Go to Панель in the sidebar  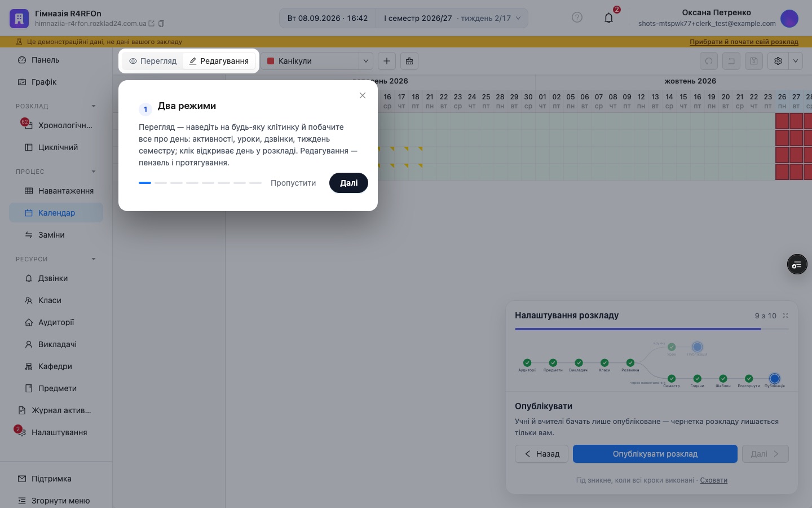(56, 60)
